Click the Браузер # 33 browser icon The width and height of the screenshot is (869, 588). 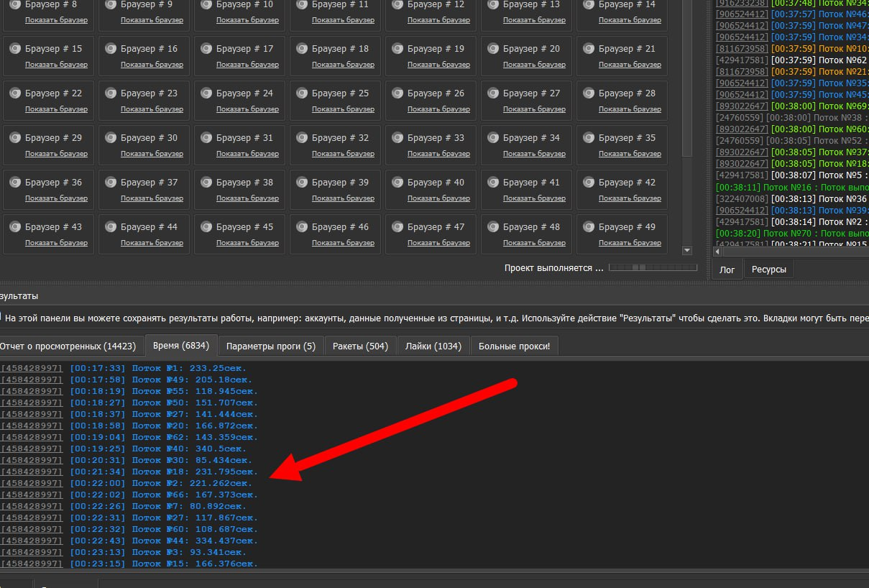(x=397, y=138)
